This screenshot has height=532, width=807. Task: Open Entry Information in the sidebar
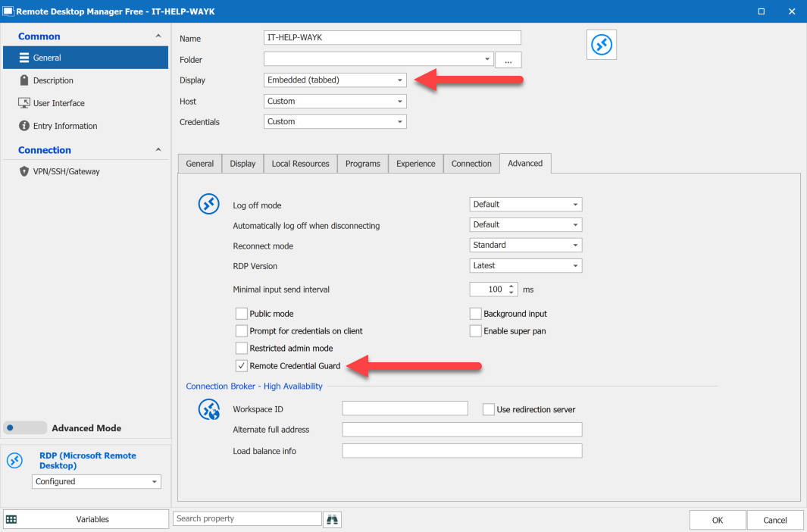[x=65, y=126]
